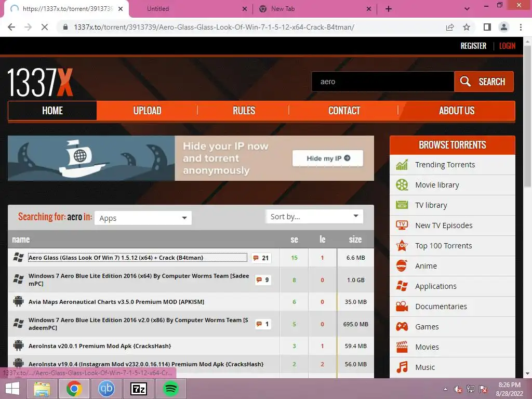Click the Documentaries camera icon
This screenshot has width=532, height=399.
[402, 307]
